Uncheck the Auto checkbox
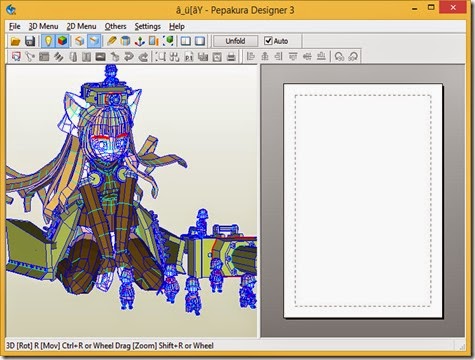 pyautogui.click(x=268, y=41)
